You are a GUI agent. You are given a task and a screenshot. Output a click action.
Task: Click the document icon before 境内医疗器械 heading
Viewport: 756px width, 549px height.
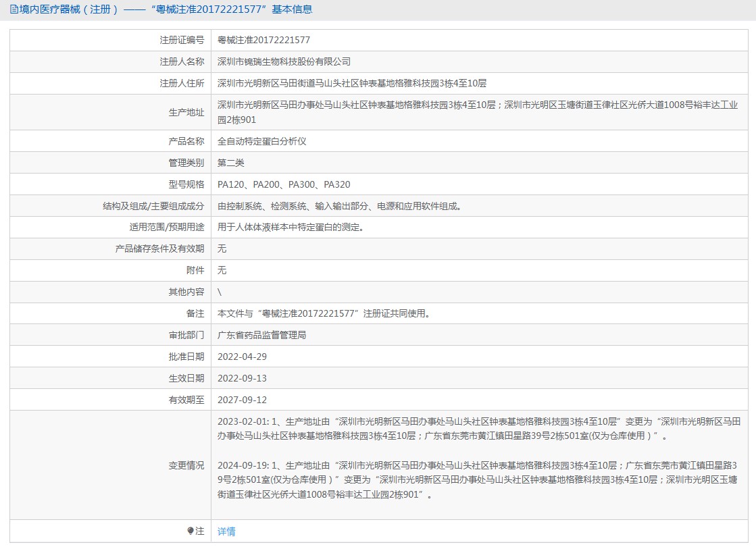click(14, 9)
